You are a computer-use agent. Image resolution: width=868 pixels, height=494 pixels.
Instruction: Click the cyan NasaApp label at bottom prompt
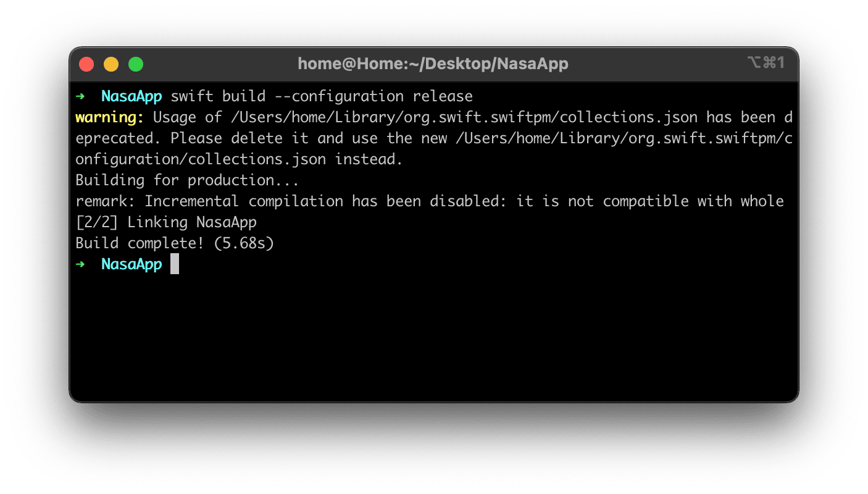[x=131, y=265]
